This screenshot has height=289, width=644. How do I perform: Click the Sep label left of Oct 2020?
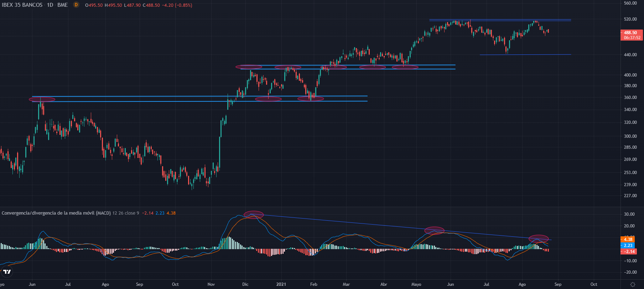pos(140,284)
